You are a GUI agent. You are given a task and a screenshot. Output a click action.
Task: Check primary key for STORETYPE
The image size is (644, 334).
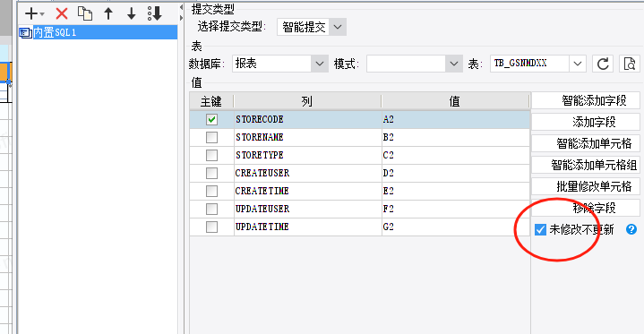211,155
